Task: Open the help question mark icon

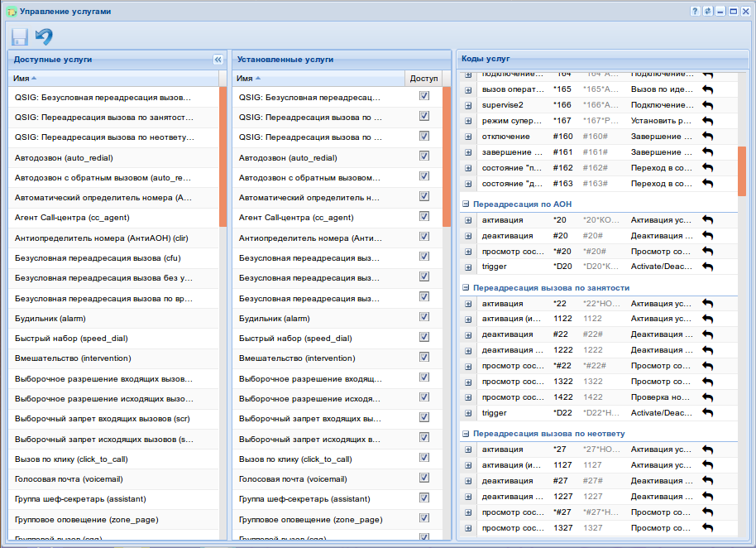Action: coord(695,12)
